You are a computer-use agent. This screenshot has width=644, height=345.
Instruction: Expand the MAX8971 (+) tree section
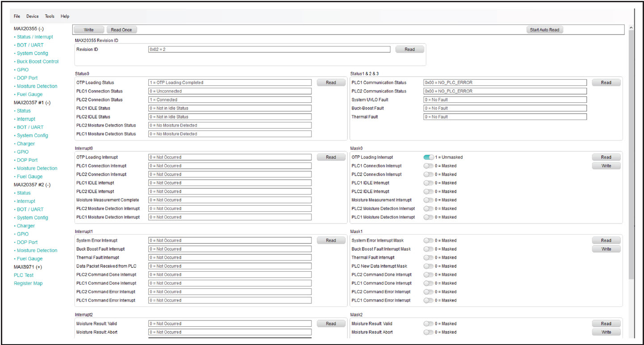click(29, 267)
